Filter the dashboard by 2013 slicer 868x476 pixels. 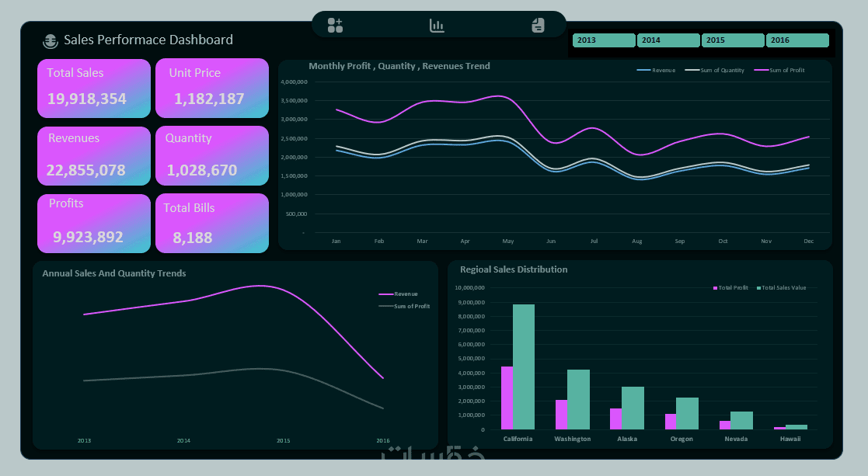pyautogui.click(x=604, y=40)
